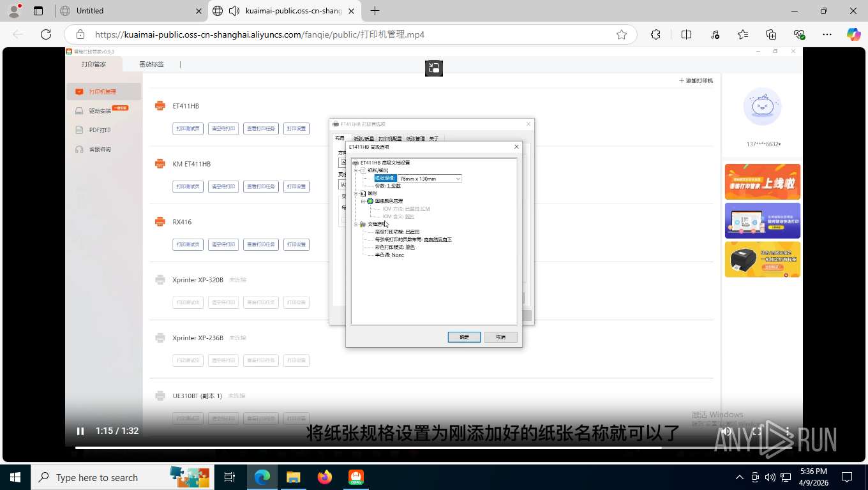Open the 打印机配置 dialog tab

(x=390, y=138)
